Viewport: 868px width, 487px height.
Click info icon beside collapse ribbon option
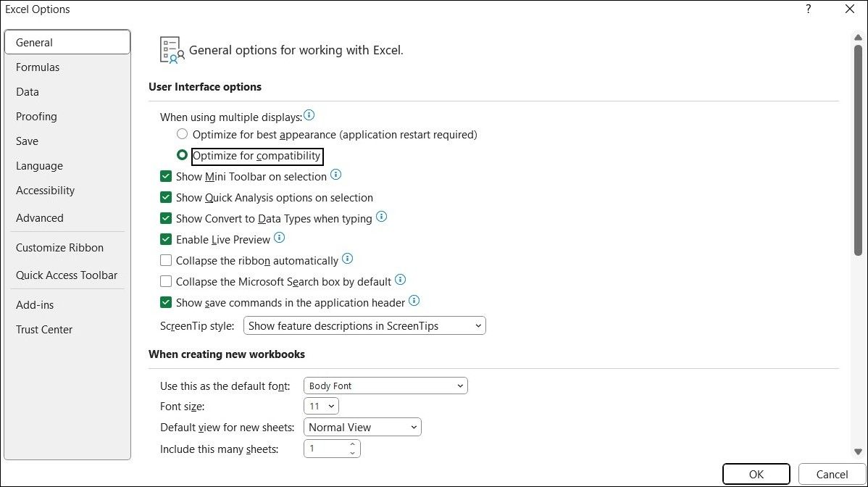pyautogui.click(x=347, y=258)
